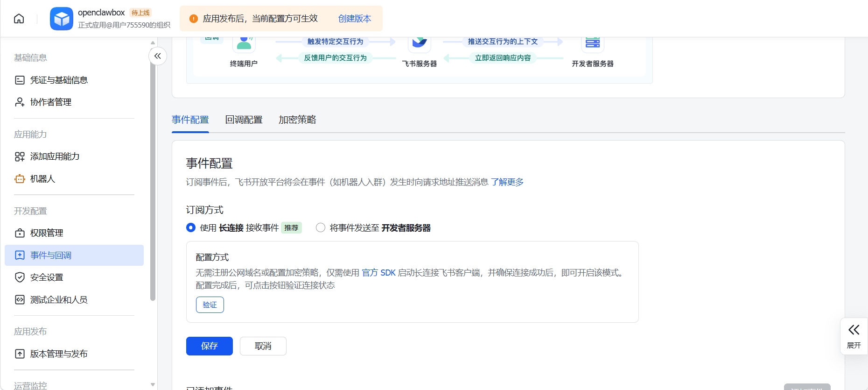Click the 订阅方式 heading
The width and height of the screenshot is (868, 390).
point(205,210)
